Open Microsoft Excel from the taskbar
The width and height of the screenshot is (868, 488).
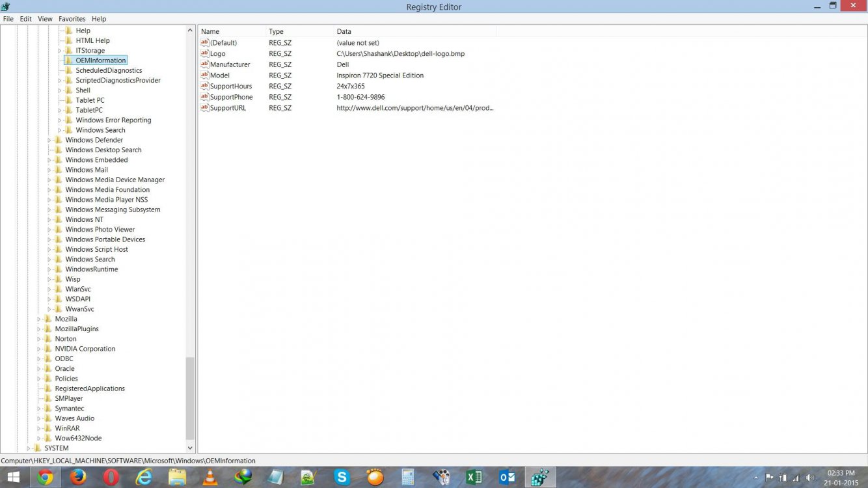pos(474,477)
